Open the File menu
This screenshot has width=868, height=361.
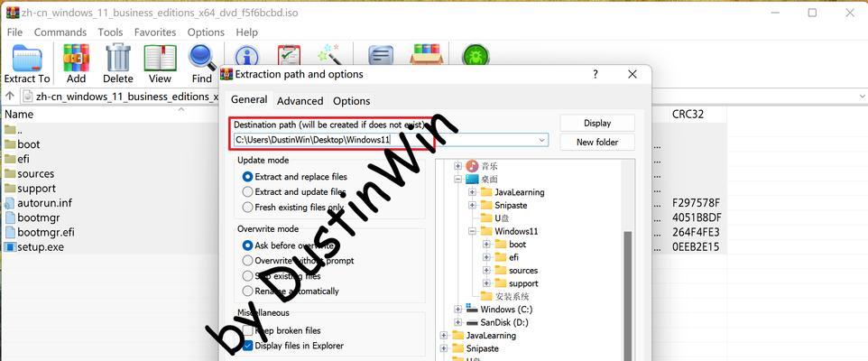coord(14,32)
